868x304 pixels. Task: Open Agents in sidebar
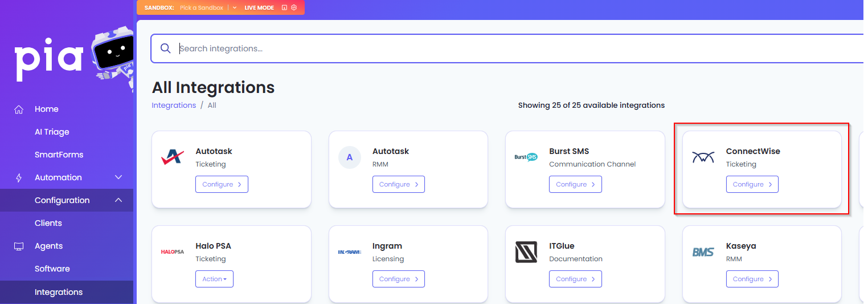click(48, 246)
